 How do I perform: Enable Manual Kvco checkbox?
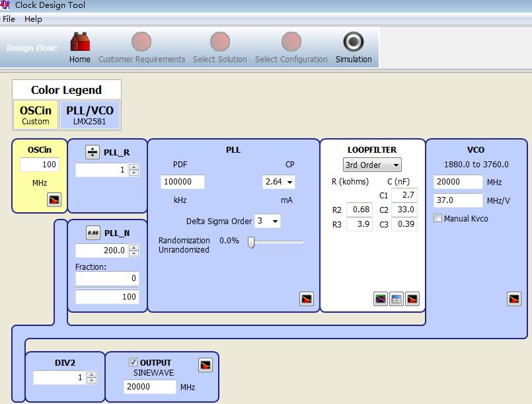point(437,218)
